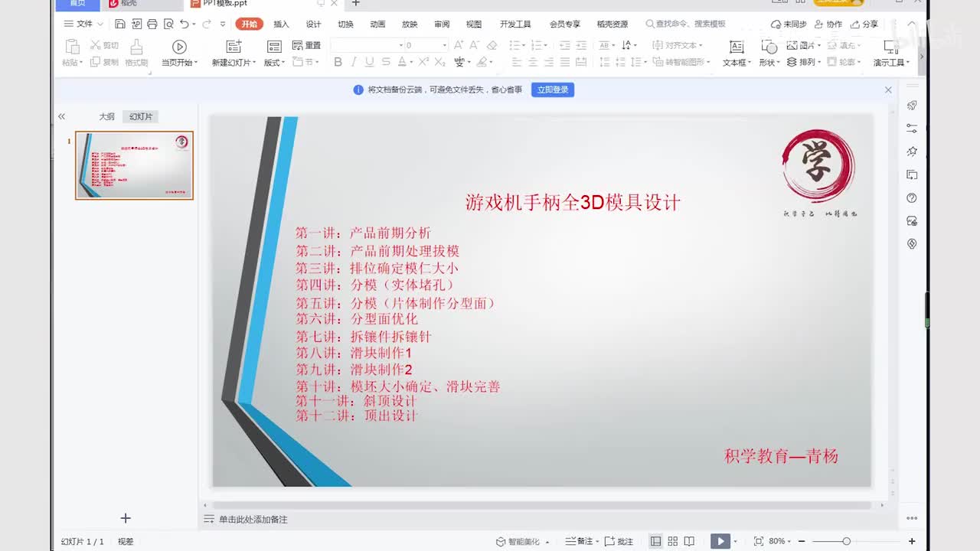Switch to Slide Sorter grid view
This screenshot has height=551, width=980.
(673, 541)
